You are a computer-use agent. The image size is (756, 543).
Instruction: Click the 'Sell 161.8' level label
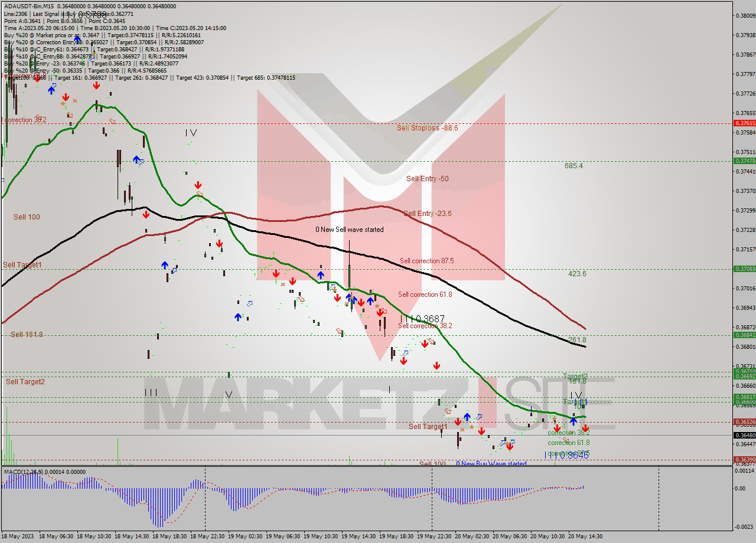click(28, 334)
